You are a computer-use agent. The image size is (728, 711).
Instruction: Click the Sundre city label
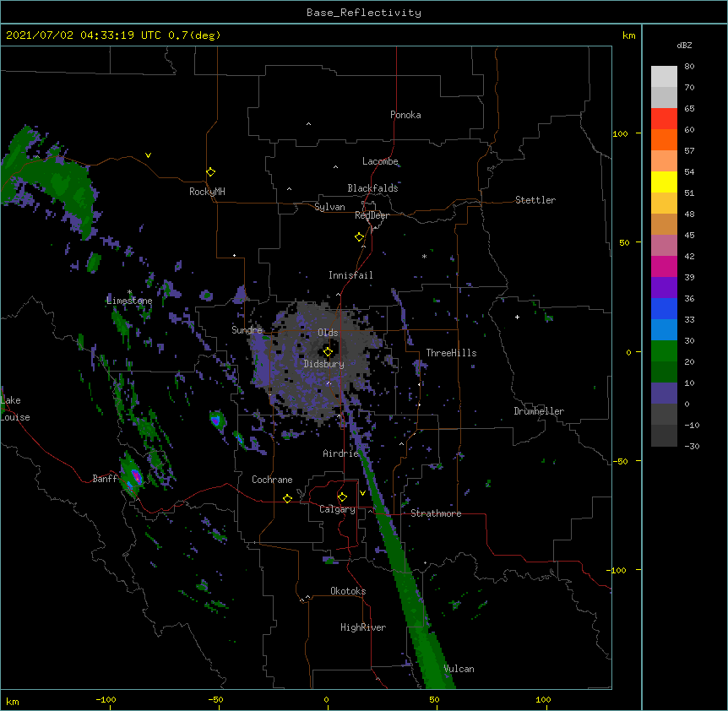(247, 330)
